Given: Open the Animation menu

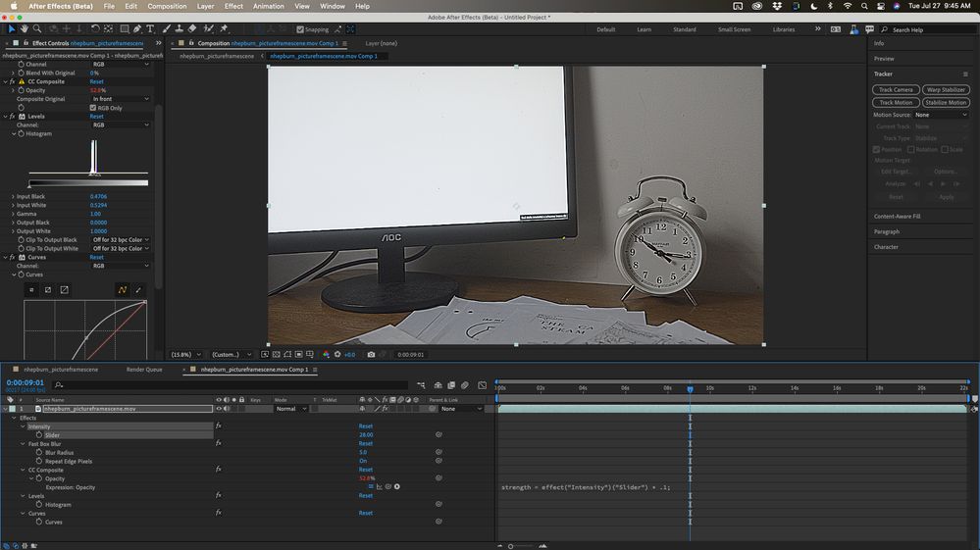Looking at the screenshot, I should (268, 6).
